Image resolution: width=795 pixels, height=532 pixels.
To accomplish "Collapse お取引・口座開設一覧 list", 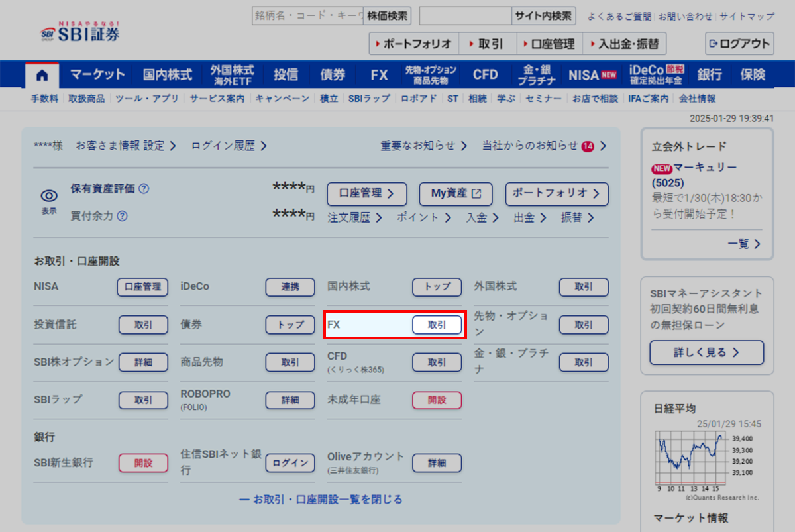I will pos(321,500).
